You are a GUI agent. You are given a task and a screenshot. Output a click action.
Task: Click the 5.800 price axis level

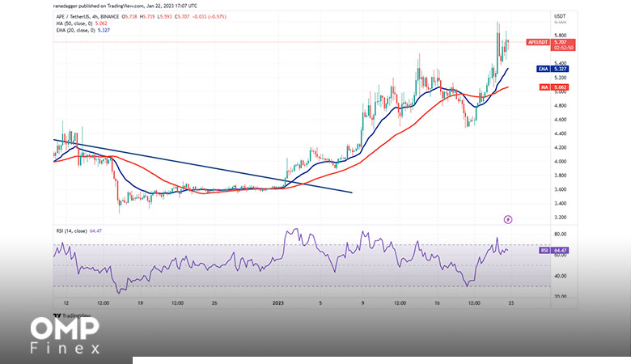tap(560, 36)
